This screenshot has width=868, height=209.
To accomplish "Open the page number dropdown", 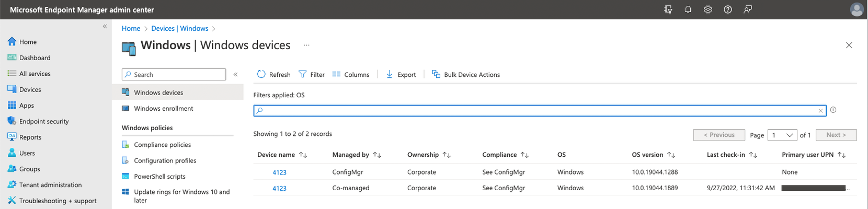I will (782, 135).
